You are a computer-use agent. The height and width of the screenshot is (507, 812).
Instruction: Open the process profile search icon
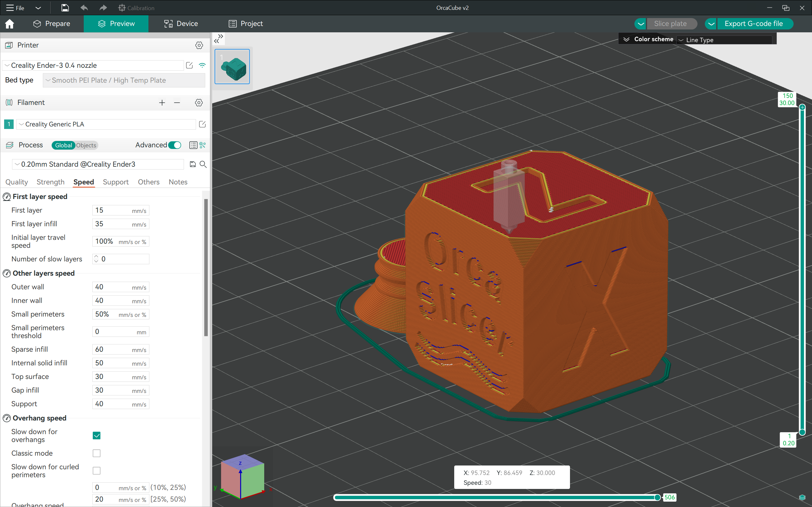(x=203, y=164)
